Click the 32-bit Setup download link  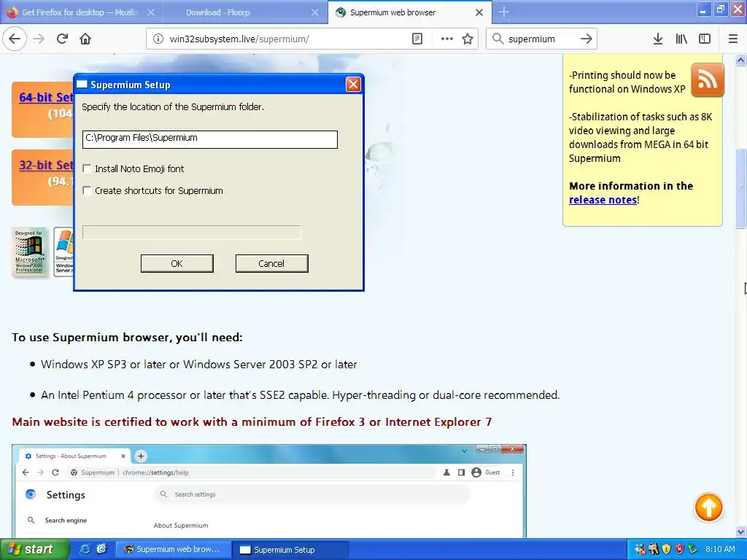tap(46, 166)
